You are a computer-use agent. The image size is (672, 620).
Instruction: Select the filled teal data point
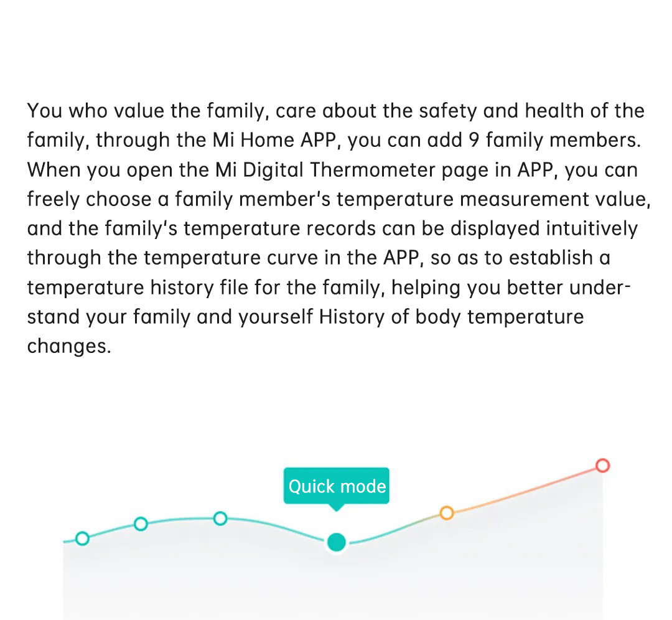[x=337, y=542]
